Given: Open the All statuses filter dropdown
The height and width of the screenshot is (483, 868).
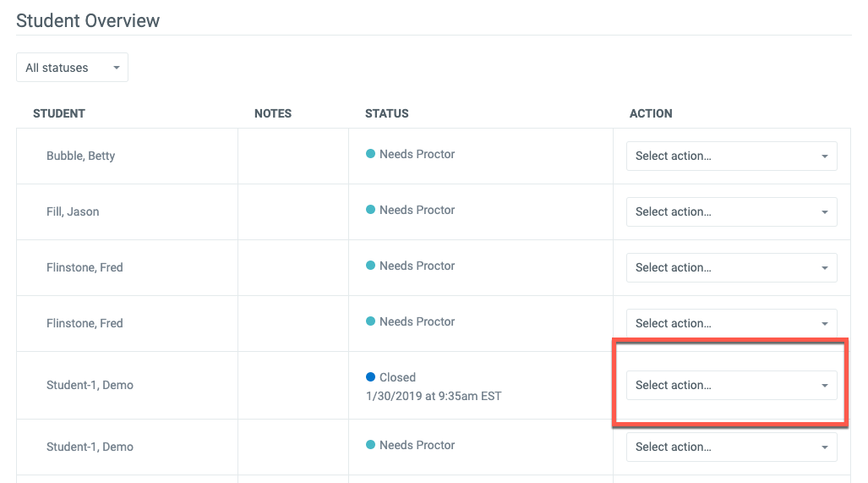Looking at the screenshot, I should pyautogui.click(x=72, y=68).
